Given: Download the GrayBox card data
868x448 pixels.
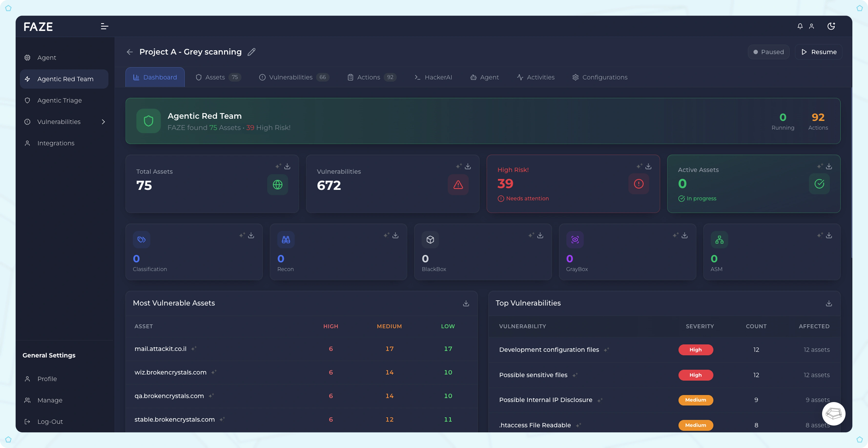Looking at the screenshot, I should 684,235.
